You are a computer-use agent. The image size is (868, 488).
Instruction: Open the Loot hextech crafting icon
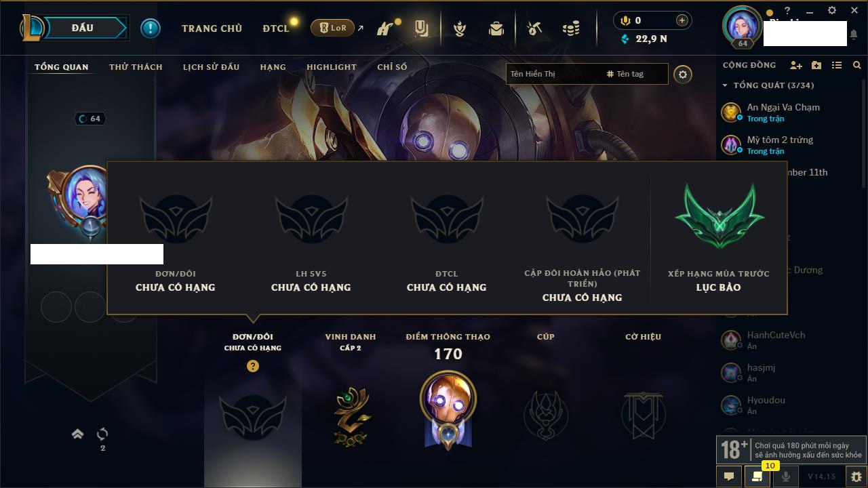tap(534, 28)
